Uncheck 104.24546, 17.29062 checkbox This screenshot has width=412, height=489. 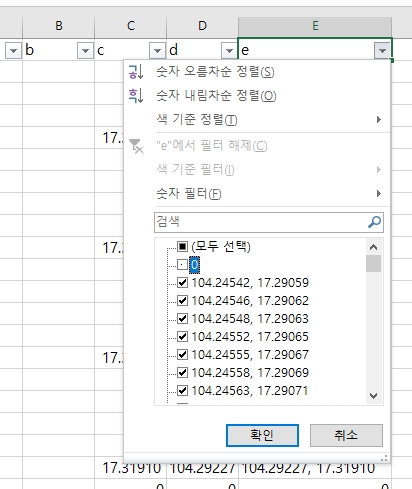(x=182, y=301)
